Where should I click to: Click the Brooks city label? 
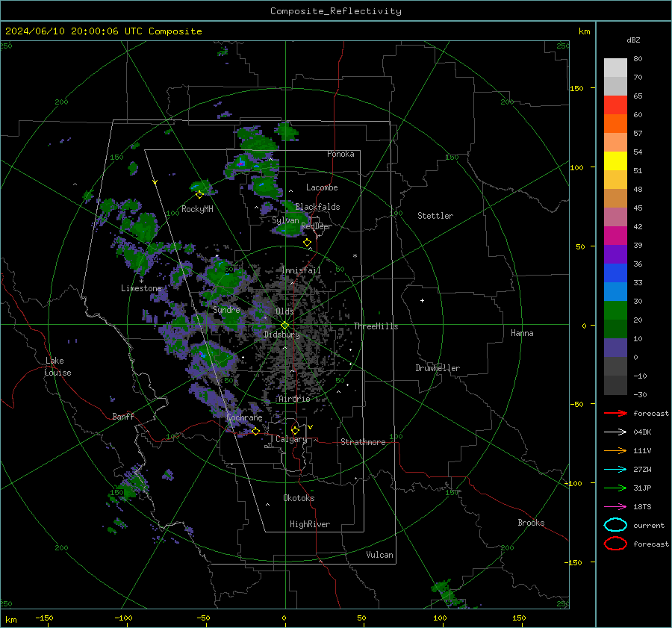point(531,523)
